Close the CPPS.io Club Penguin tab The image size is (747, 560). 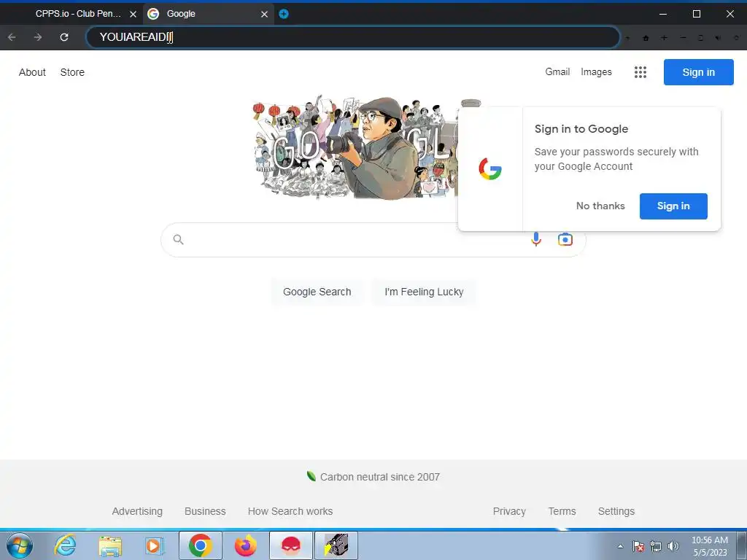tap(133, 15)
